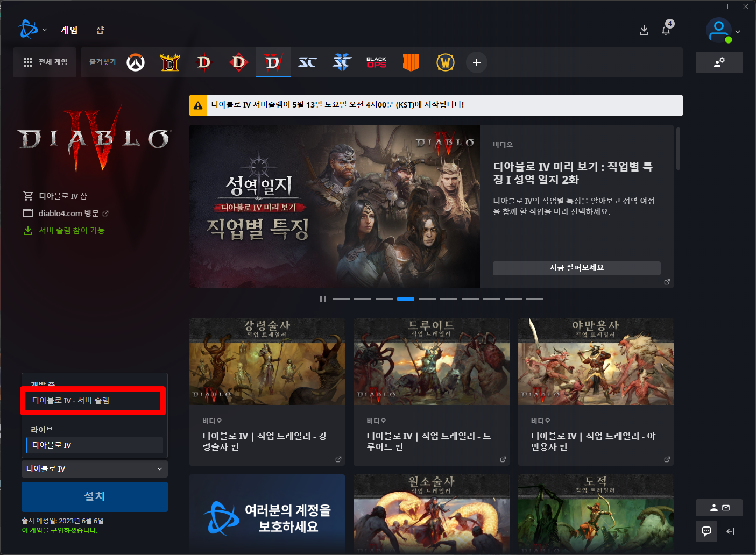Open the notifications bell
The width and height of the screenshot is (756, 555).
point(666,30)
